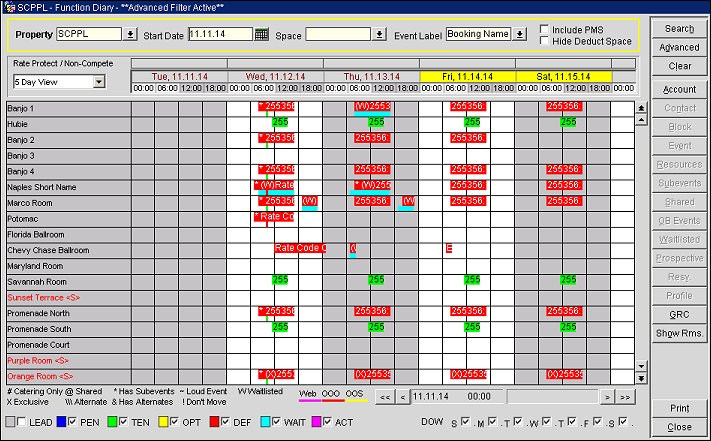Viewport: 711px width, 441px height.
Task: Click into the Start Date field
Action: [219, 34]
